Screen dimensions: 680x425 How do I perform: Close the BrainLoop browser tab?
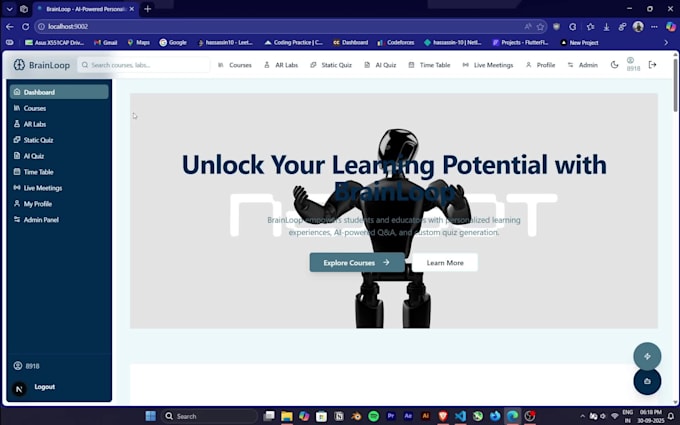pyautogui.click(x=131, y=9)
